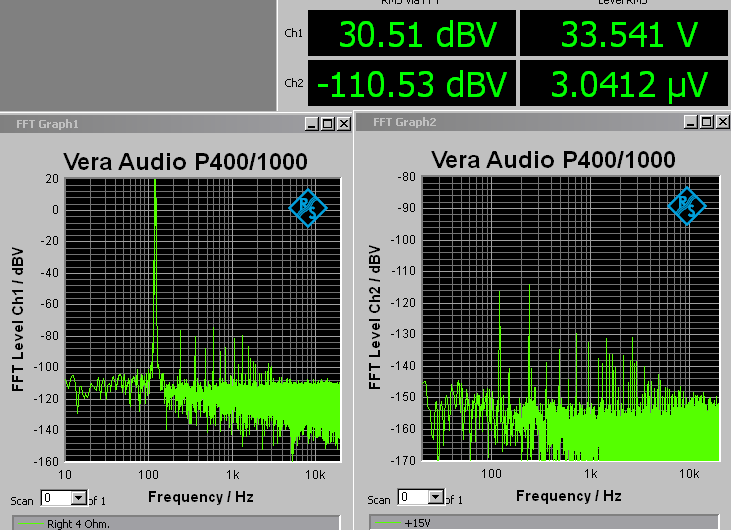Click the R&S logo in FFT Graph1
731x530 pixels.
(308, 208)
